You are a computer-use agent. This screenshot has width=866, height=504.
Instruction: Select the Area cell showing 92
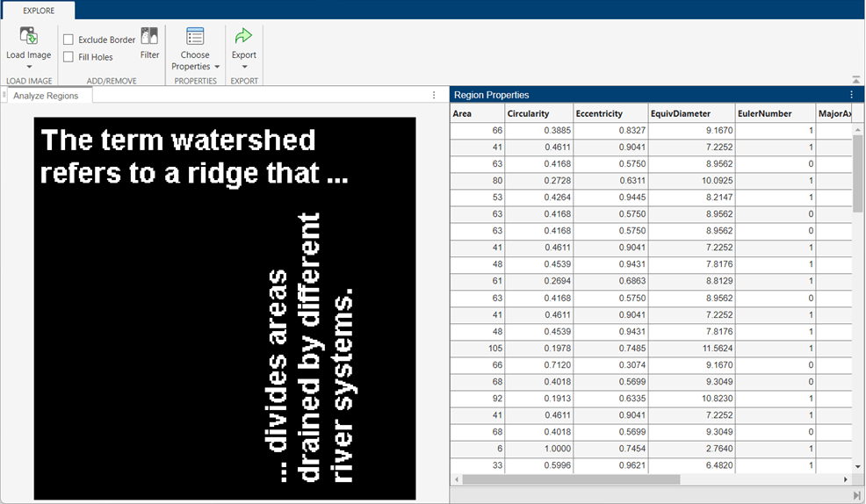[x=477, y=399]
